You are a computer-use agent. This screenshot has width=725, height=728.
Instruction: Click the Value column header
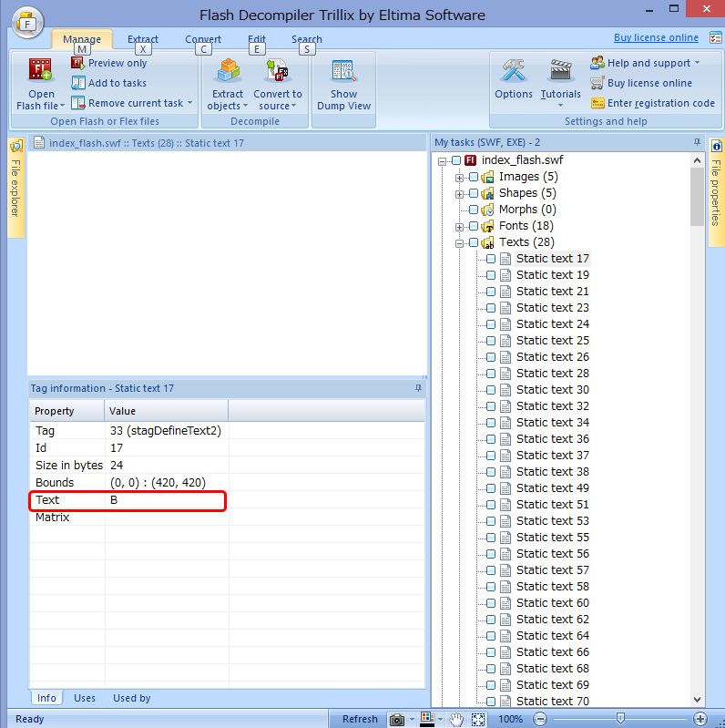(x=166, y=411)
